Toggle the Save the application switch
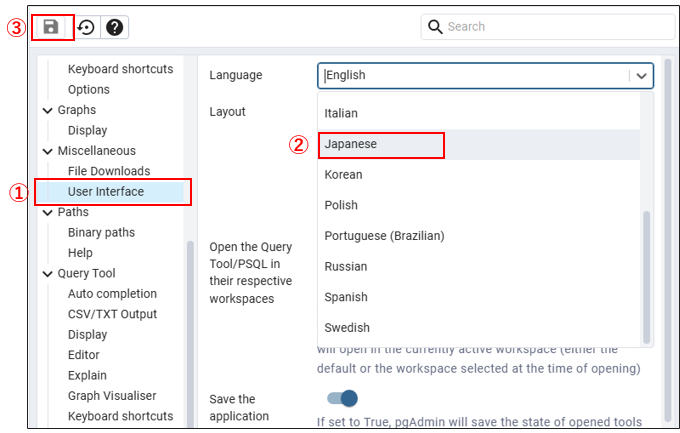Image resolution: width=680 pixels, height=433 pixels. (342, 399)
